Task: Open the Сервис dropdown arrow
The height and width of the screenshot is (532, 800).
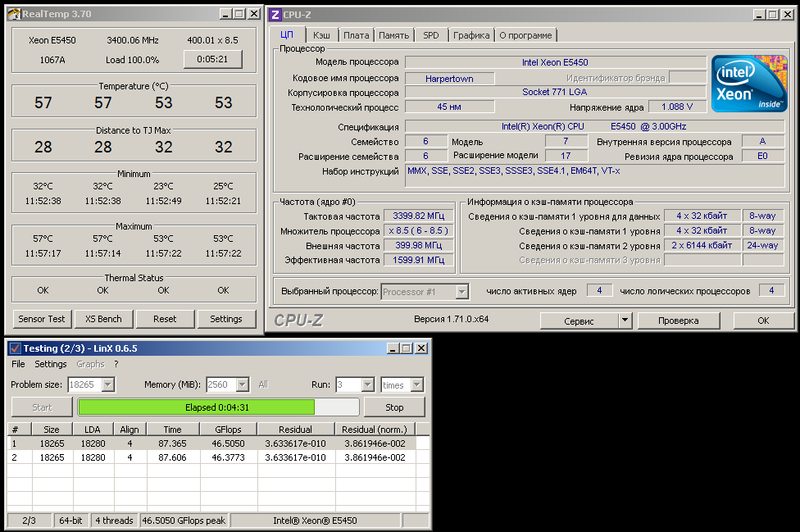Action: (x=625, y=321)
